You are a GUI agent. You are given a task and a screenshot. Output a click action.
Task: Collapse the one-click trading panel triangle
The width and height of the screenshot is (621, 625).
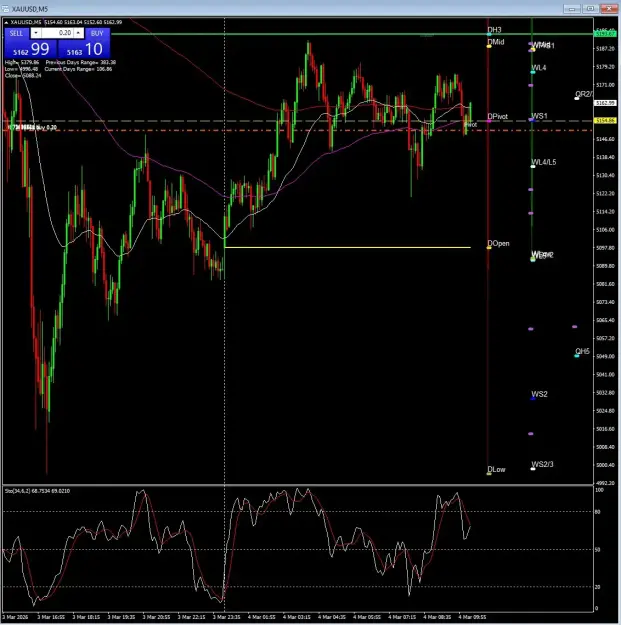[6, 22]
